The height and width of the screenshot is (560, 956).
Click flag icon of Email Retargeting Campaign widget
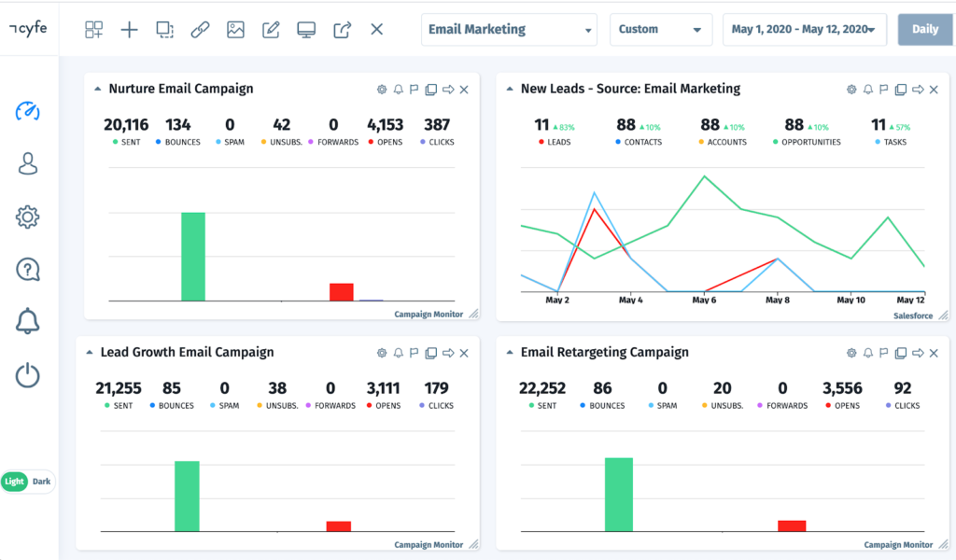click(x=884, y=353)
